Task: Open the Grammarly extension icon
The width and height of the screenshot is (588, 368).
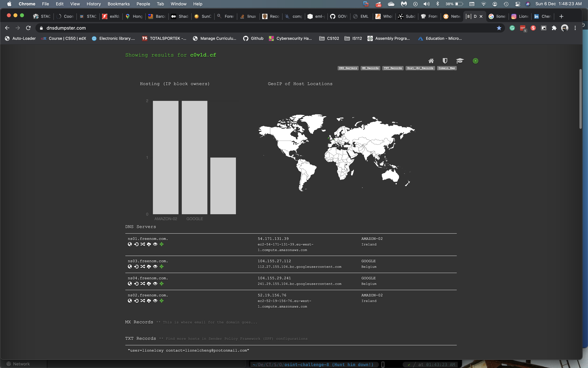Action: point(512,28)
